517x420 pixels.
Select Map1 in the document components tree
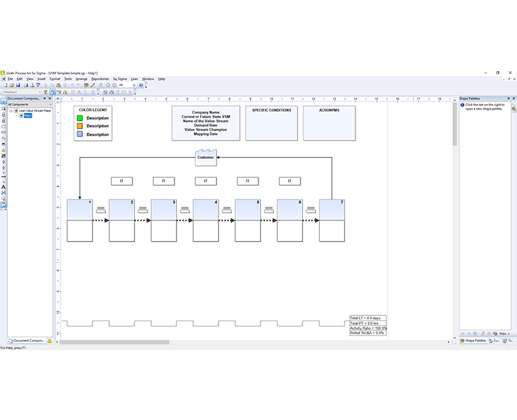[x=28, y=115]
